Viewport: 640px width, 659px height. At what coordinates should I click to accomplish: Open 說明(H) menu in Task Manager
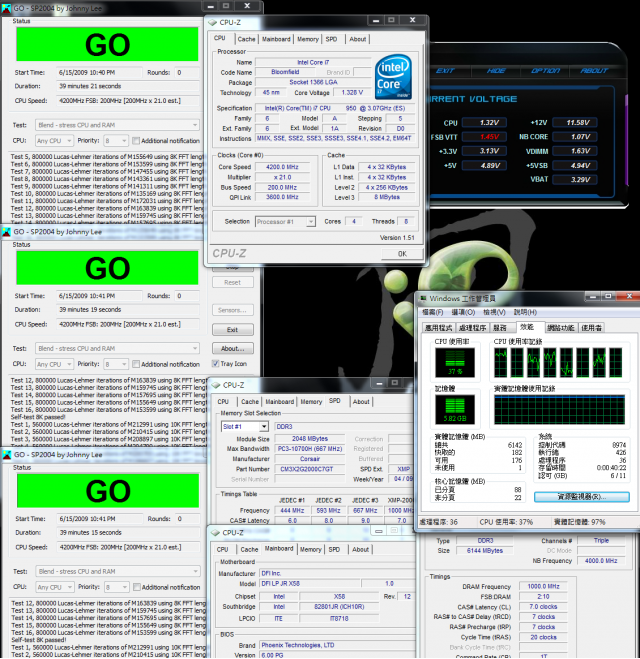tap(525, 312)
